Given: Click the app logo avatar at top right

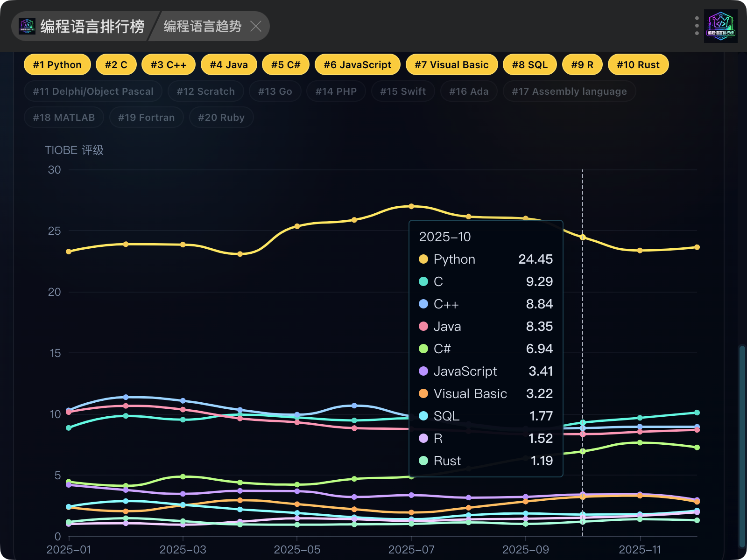Looking at the screenshot, I should point(721,26).
